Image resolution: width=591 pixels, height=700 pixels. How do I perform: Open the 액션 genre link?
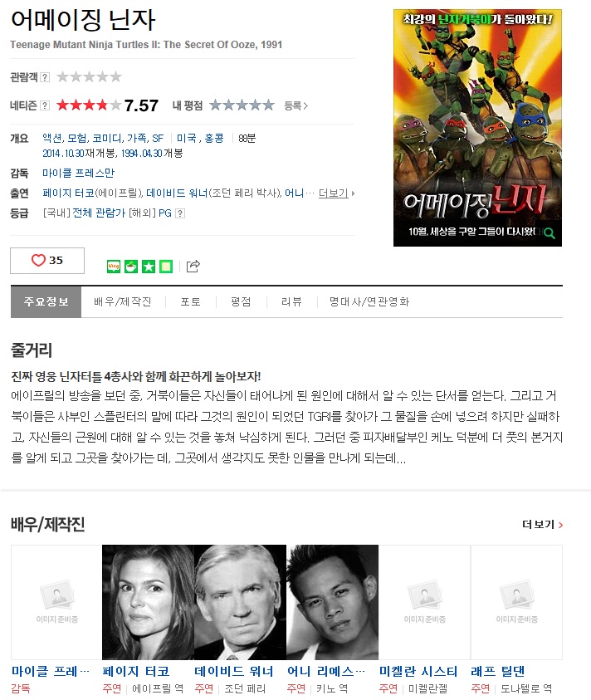(x=51, y=139)
